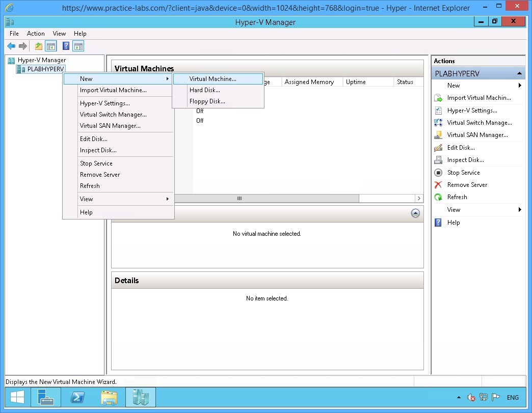
Task: Select the Edit Disk pencil icon
Action: 439,147
